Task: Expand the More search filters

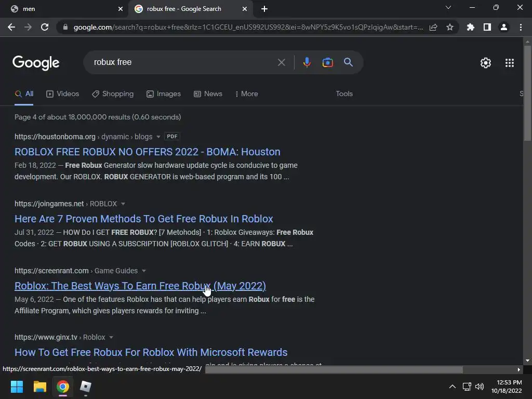Action: [246, 94]
